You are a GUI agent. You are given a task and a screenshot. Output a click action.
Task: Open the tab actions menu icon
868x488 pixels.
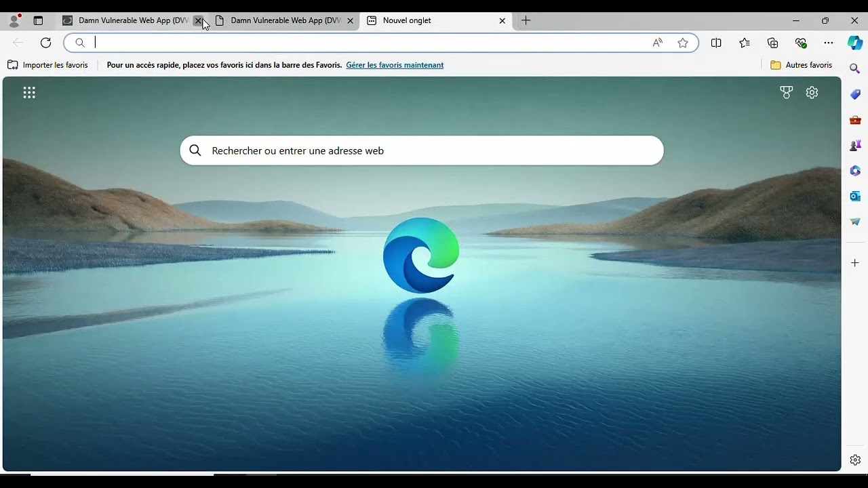point(38,20)
